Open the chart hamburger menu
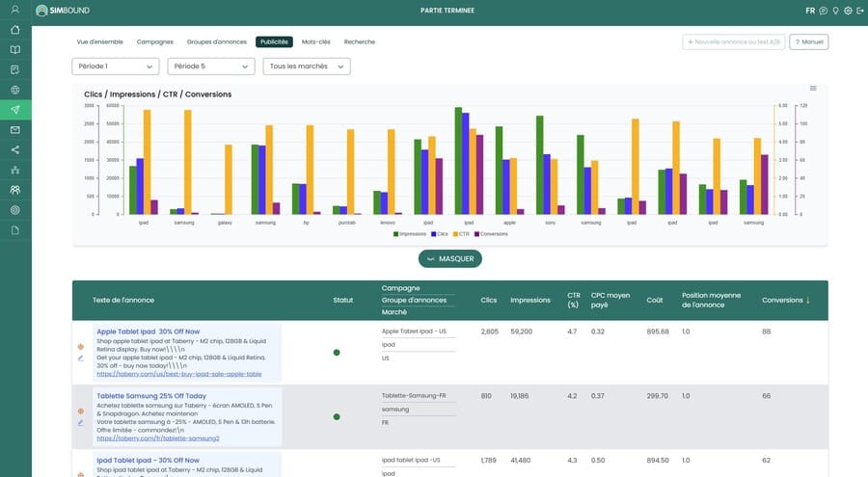 [813, 88]
